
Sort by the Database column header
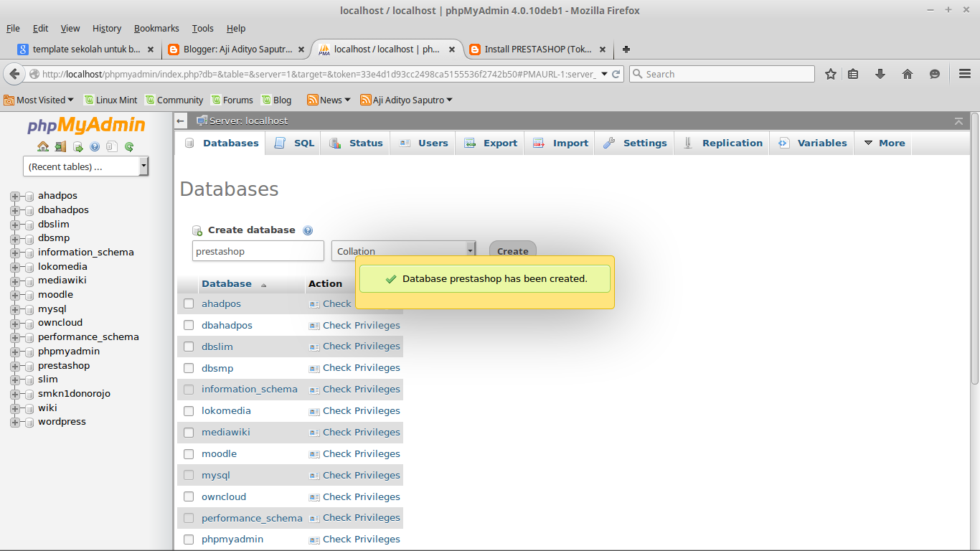227,284
